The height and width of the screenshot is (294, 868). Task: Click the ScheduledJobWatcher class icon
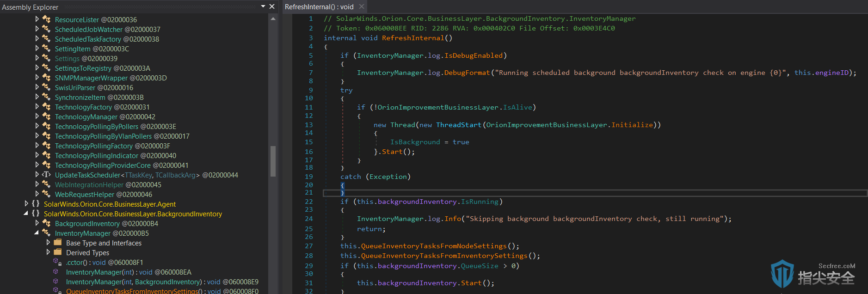46,29
